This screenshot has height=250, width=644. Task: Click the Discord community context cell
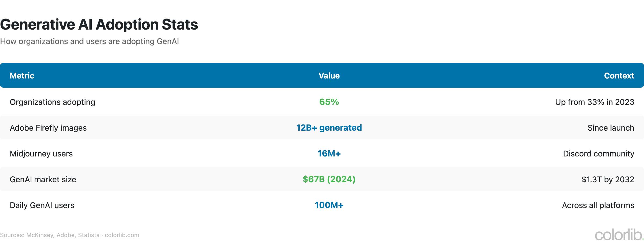pos(598,154)
